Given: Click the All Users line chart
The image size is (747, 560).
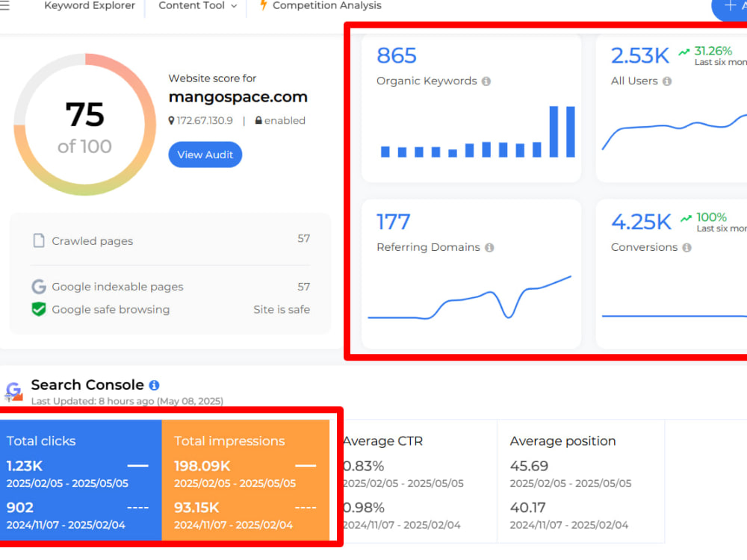Looking at the screenshot, I should tap(674, 132).
